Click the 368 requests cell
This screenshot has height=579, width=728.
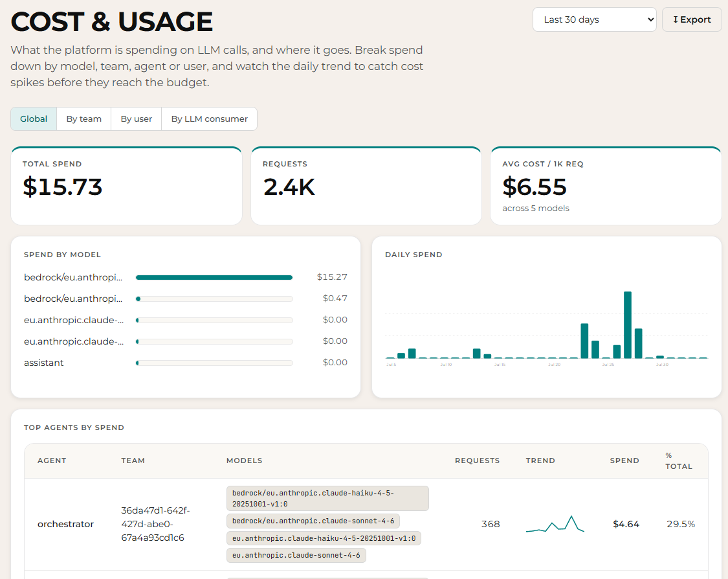point(491,524)
